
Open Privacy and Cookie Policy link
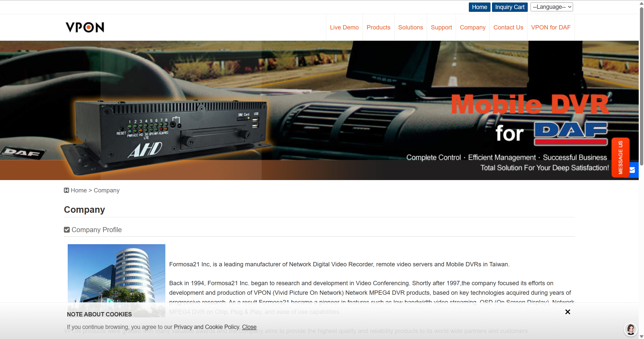207,327
